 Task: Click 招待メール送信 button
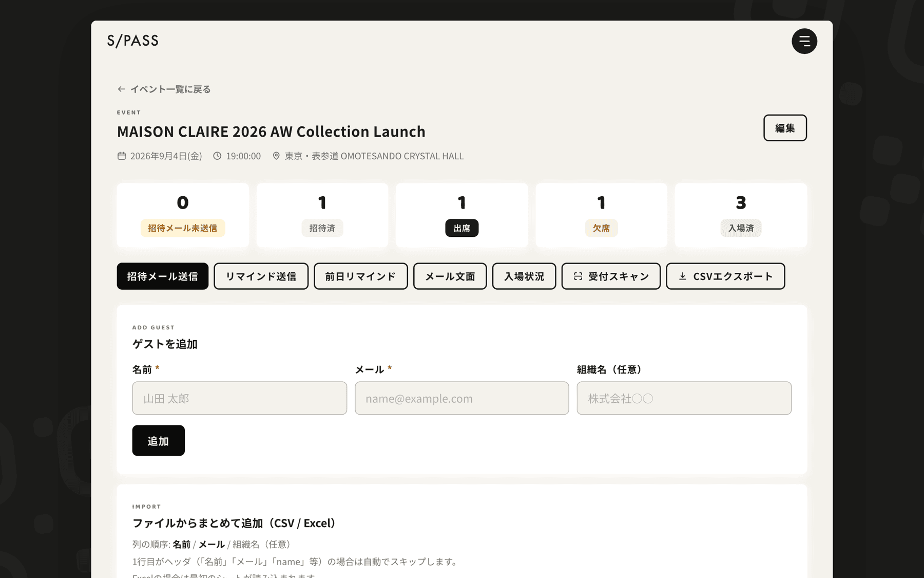click(163, 276)
